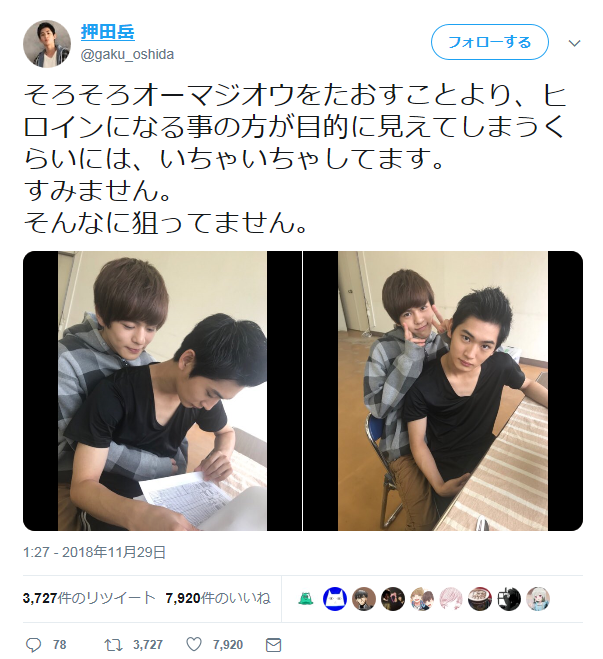Click the reply speech bubble icon
Screen dimensions: 603x659
[x=34, y=644]
